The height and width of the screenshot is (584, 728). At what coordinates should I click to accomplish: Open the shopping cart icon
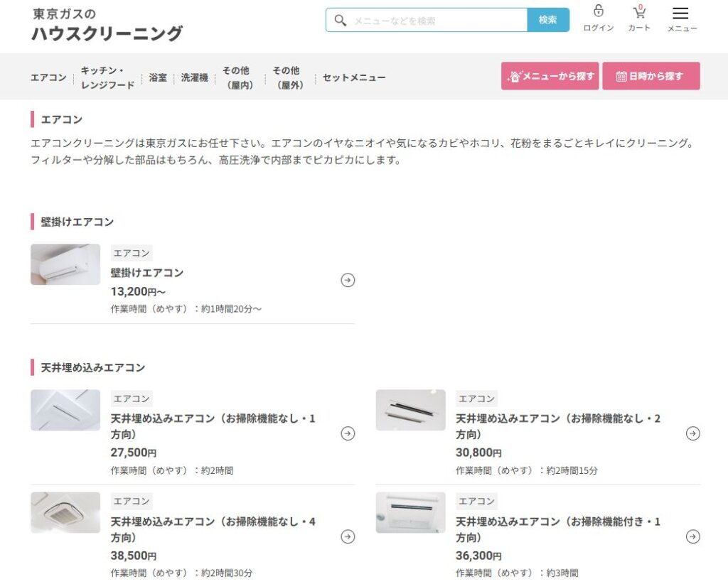638,12
